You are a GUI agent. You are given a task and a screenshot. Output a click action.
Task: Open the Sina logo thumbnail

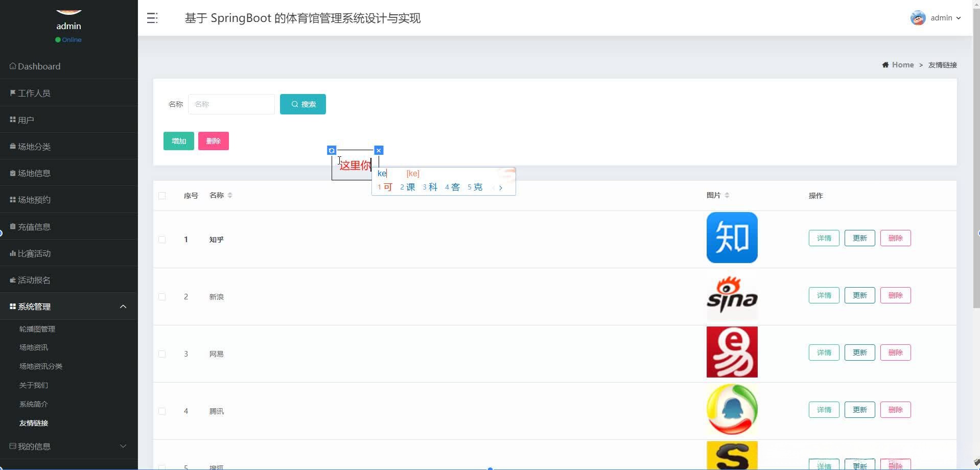point(732,295)
